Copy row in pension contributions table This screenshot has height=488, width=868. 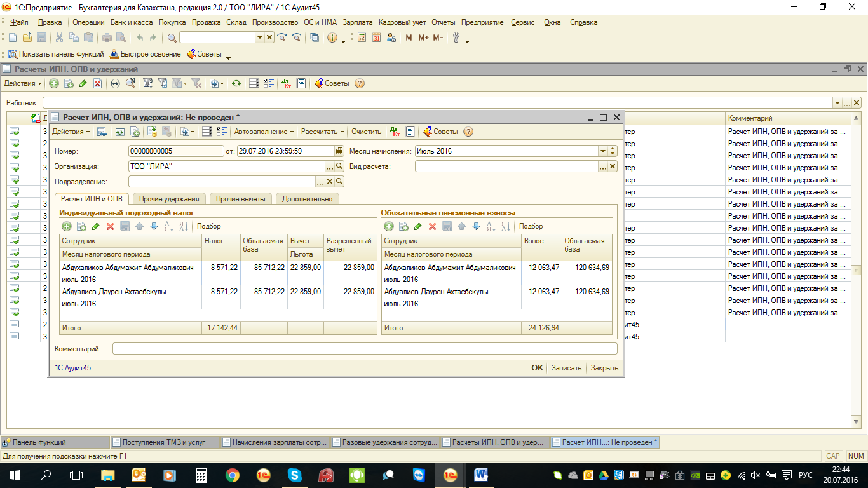pos(403,226)
